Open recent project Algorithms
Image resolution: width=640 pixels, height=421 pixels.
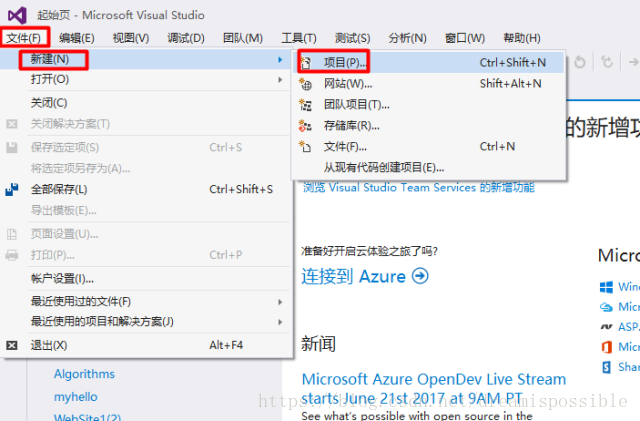pyautogui.click(x=84, y=374)
